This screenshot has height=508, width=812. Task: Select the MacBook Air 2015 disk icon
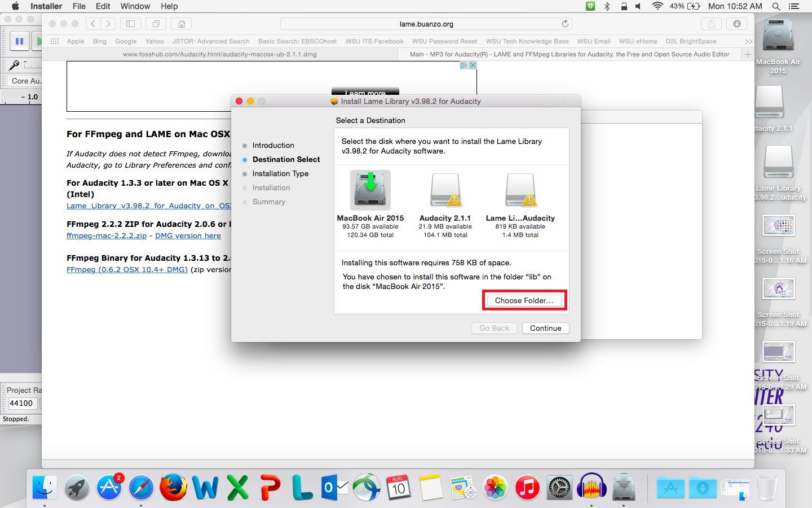click(370, 191)
